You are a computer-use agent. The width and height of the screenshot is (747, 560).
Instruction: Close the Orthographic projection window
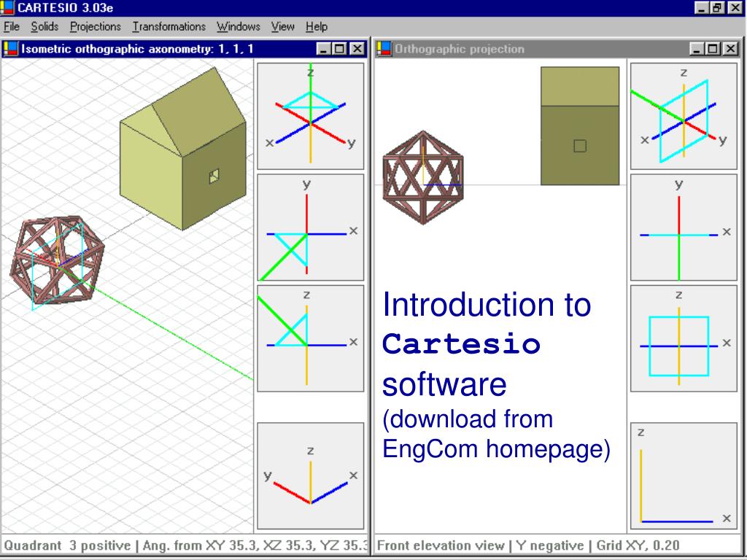point(730,49)
